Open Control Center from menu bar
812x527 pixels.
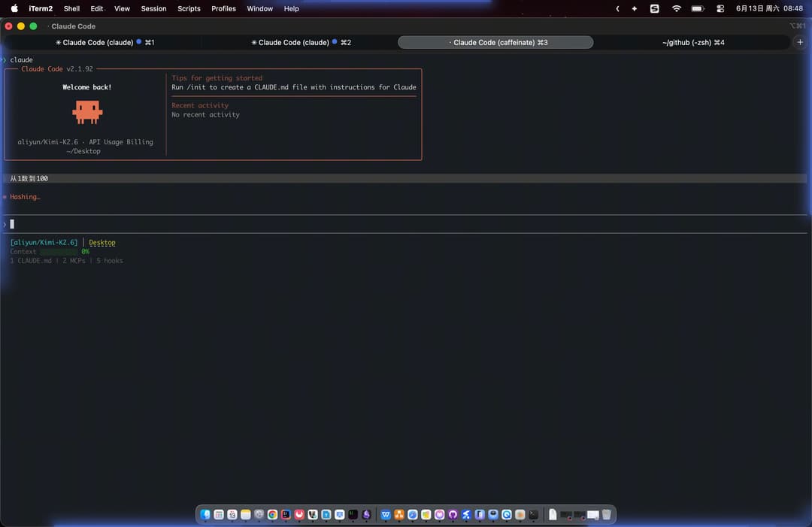click(720, 8)
